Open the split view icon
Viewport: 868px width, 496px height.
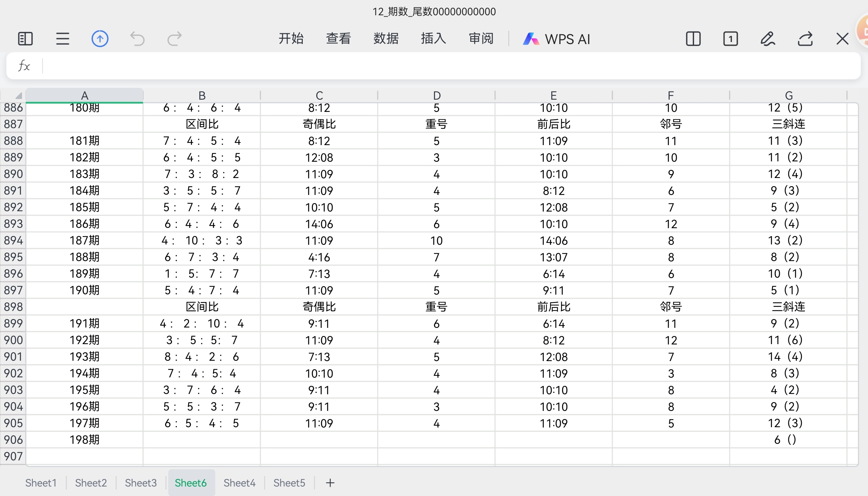click(x=693, y=39)
